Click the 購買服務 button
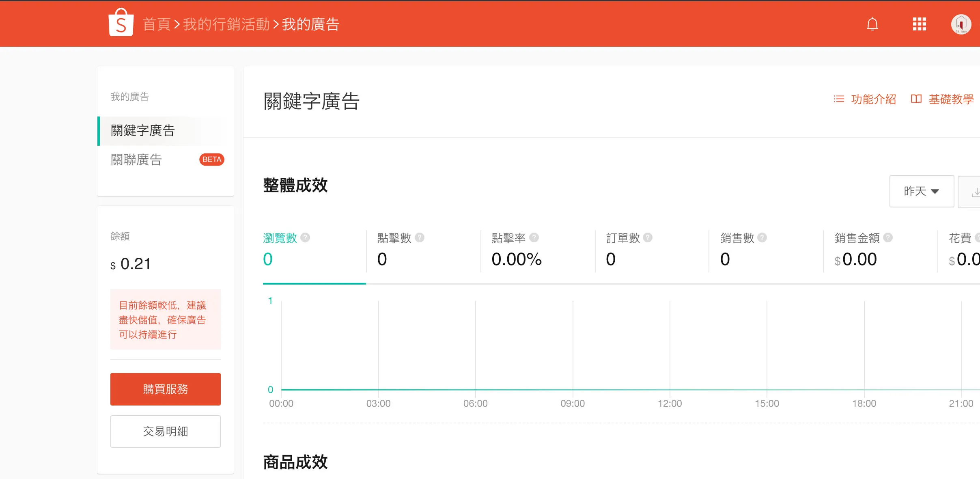Image resolution: width=980 pixels, height=479 pixels. [166, 389]
